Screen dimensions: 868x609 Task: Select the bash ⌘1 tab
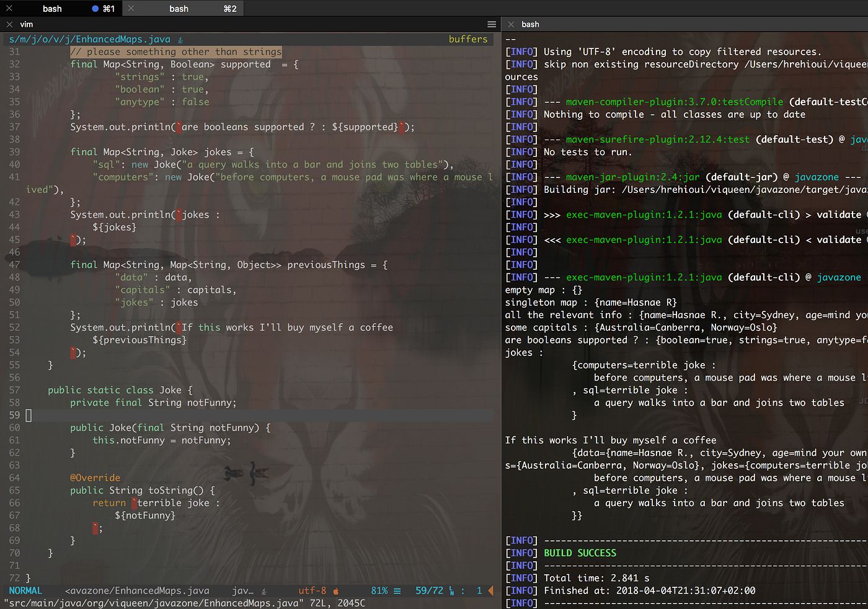[52, 8]
